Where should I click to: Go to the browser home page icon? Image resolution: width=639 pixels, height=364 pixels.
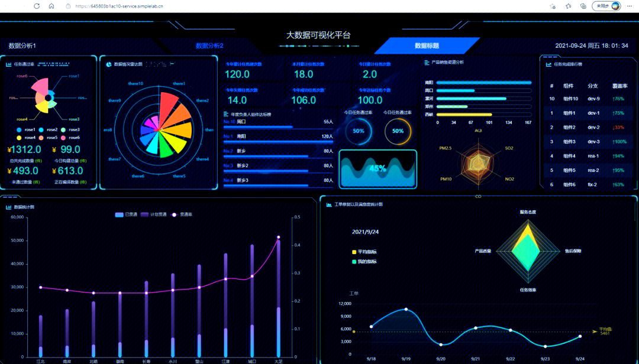(51, 6)
